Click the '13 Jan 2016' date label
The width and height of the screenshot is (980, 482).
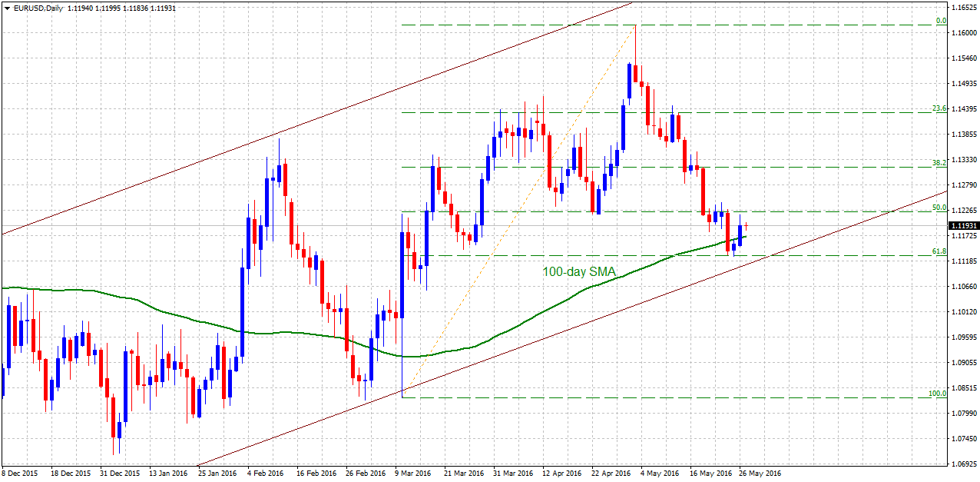168,474
